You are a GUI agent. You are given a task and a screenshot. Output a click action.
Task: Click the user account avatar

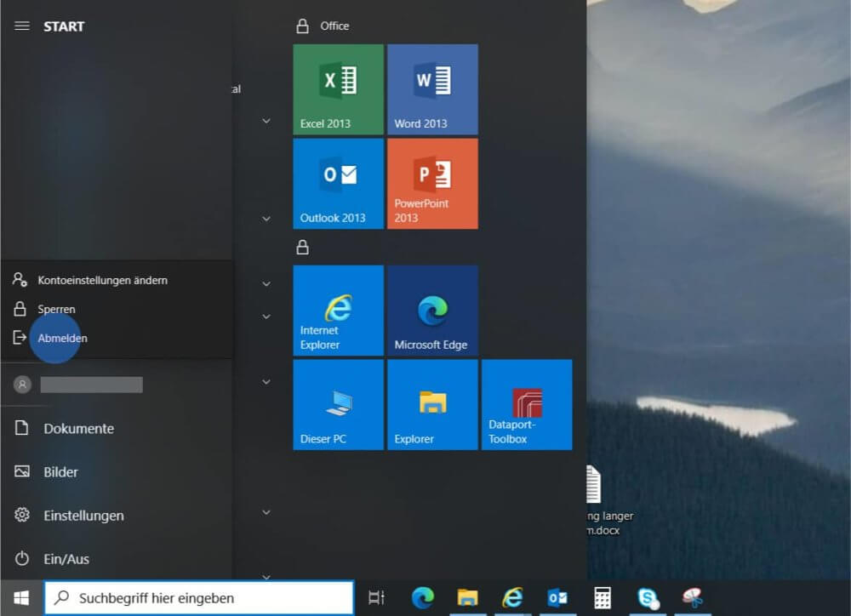coord(22,385)
